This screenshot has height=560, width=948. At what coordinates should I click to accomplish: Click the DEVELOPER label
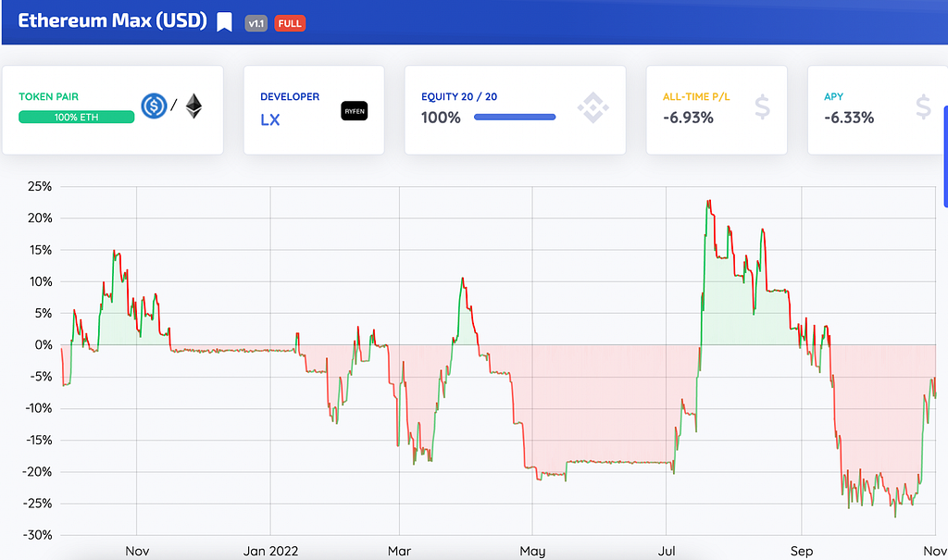tap(290, 97)
